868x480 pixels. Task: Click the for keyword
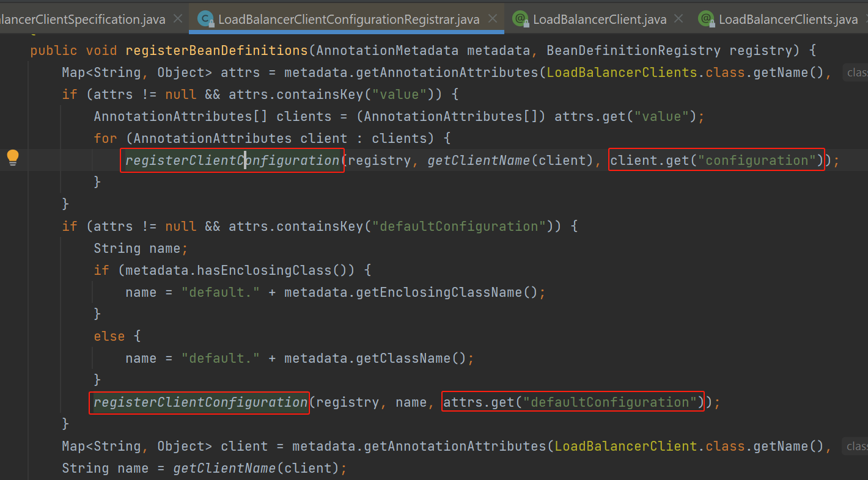coord(105,138)
